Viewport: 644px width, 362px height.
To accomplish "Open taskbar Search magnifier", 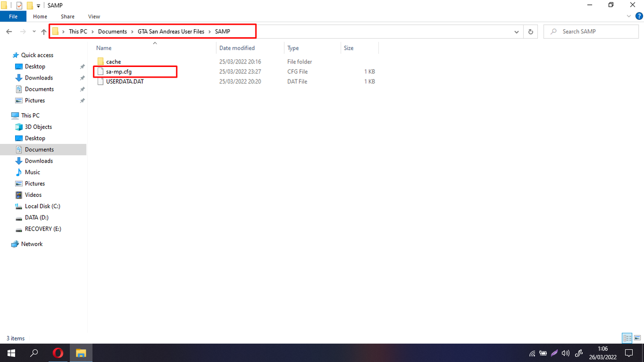I will [x=34, y=353].
